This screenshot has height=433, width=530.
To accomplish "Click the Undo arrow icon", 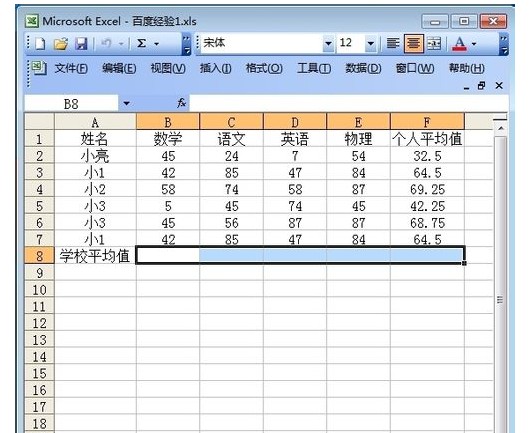I will click(x=106, y=43).
